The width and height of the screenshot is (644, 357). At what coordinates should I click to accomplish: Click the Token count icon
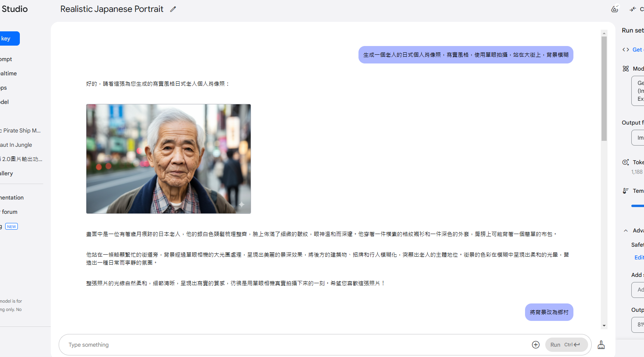626,162
